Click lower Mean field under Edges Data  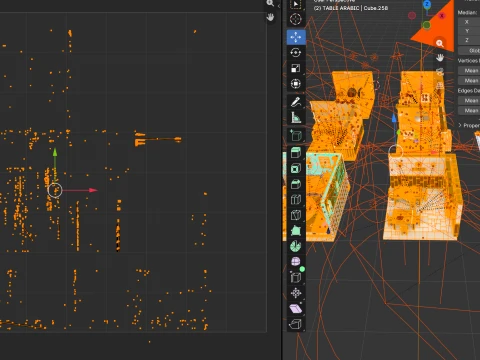coord(469,110)
